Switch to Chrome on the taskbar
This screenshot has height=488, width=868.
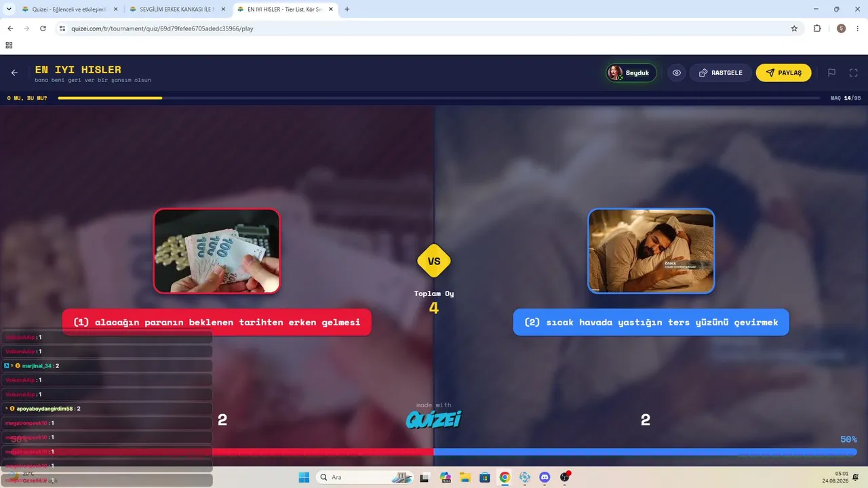pyautogui.click(x=505, y=477)
